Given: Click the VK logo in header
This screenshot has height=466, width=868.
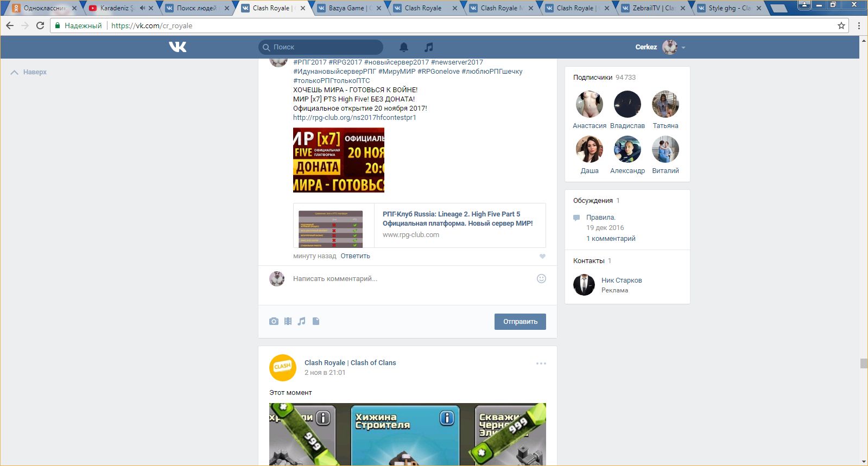Looking at the screenshot, I should (x=178, y=47).
